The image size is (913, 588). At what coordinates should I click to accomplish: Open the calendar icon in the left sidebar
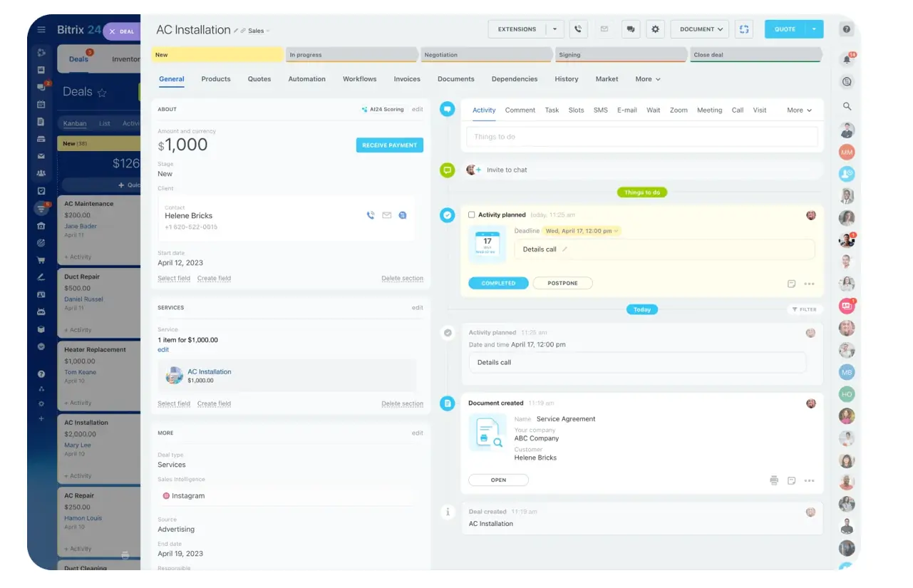pos(41,104)
